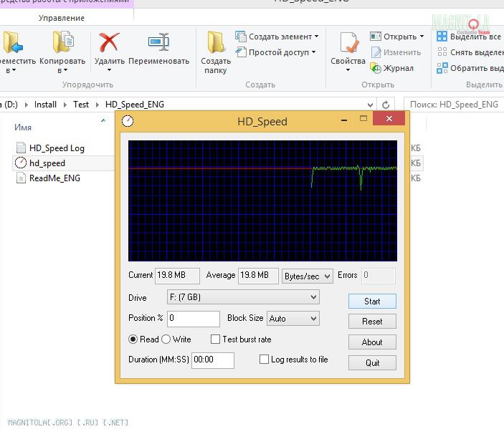The width and height of the screenshot is (504, 429).
Task: Click the Move to folder icon
Action: [x=13, y=42]
